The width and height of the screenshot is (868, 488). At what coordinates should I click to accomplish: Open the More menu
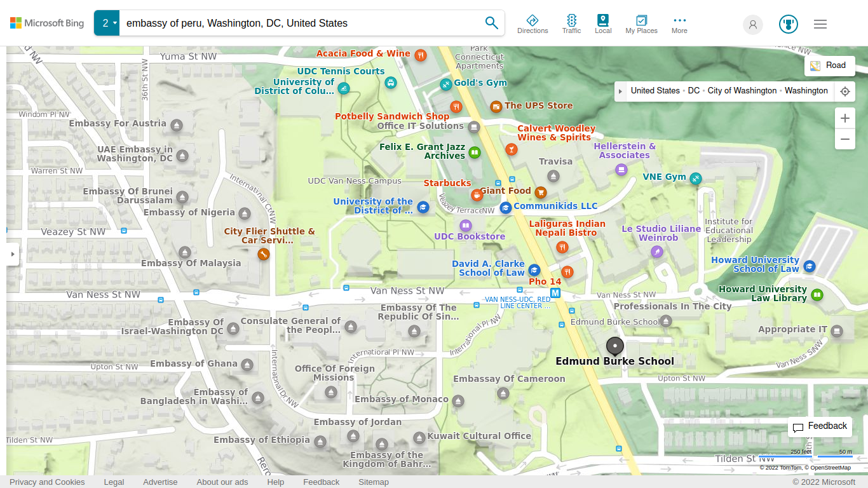pyautogui.click(x=679, y=24)
